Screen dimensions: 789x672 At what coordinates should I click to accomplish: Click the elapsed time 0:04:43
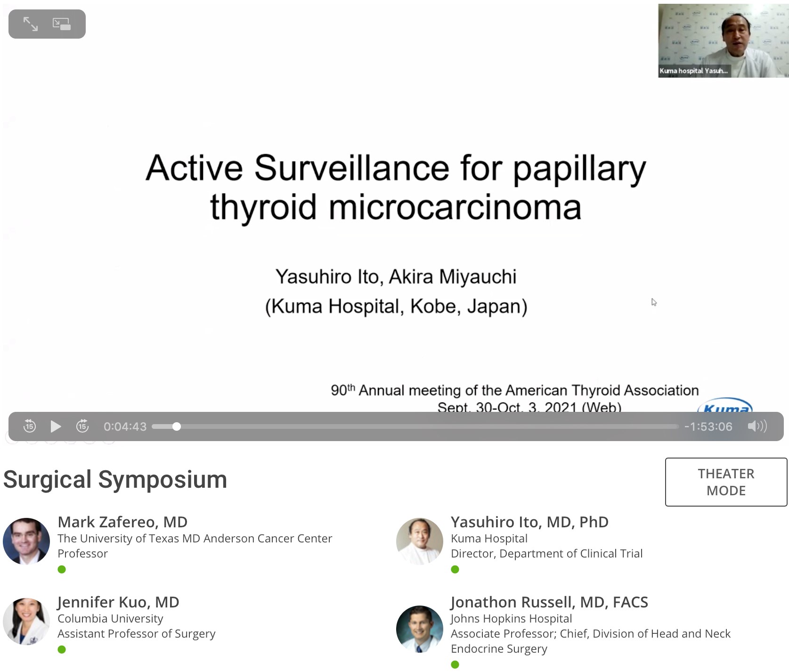click(125, 426)
